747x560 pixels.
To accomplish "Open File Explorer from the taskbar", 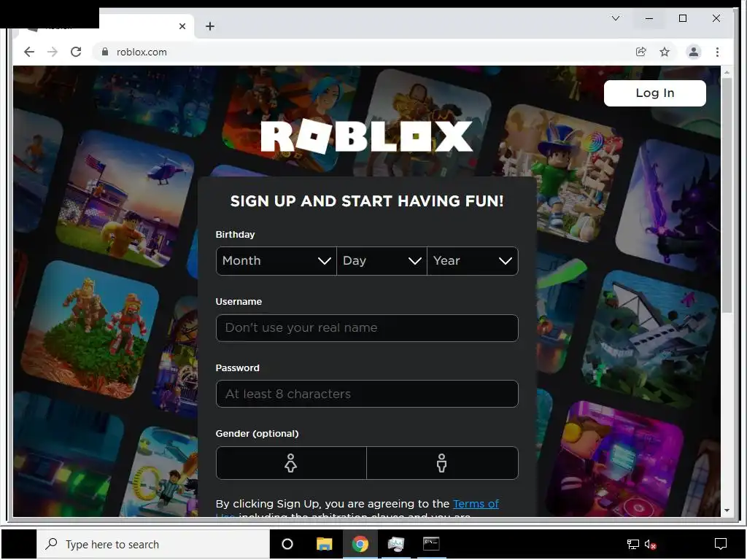I will (x=324, y=544).
